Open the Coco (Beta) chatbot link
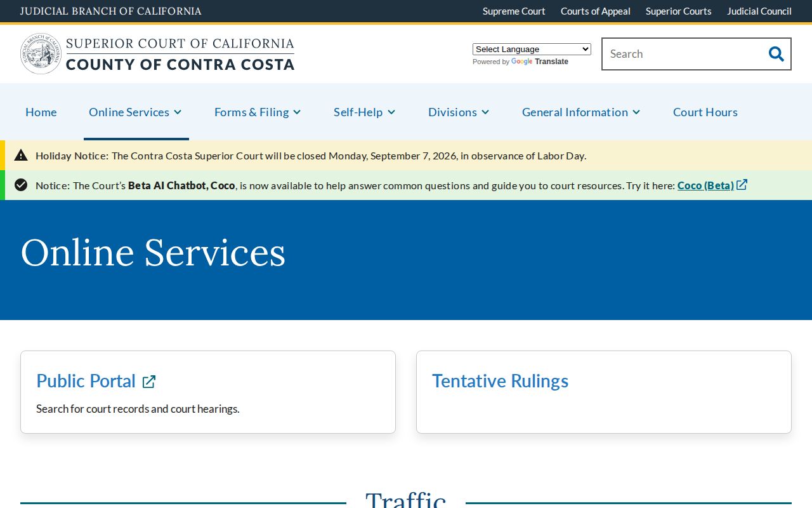The height and width of the screenshot is (508, 812). click(705, 185)
